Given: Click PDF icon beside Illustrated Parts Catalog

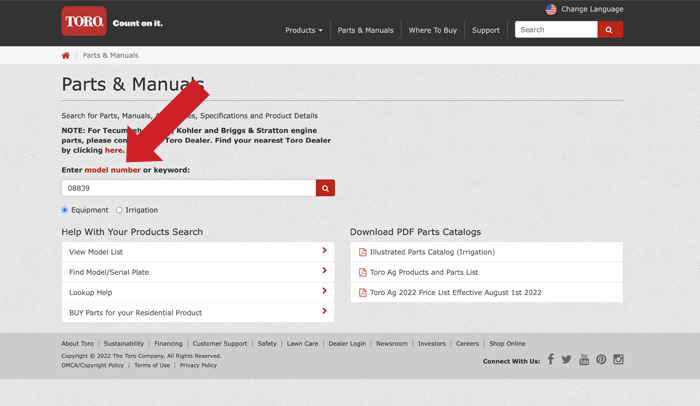Looking at the screenshot, I should pyautogui.click(x=362, y=252).
